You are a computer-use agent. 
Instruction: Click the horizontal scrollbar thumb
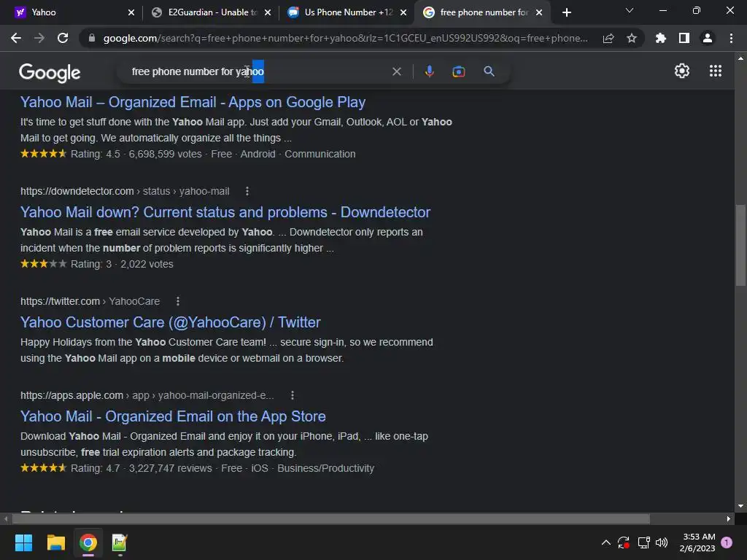click(330, 518)
